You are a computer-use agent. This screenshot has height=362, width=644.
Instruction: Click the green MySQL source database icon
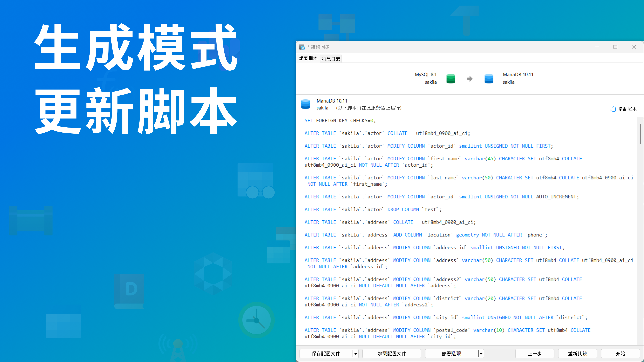coord(450,79)
